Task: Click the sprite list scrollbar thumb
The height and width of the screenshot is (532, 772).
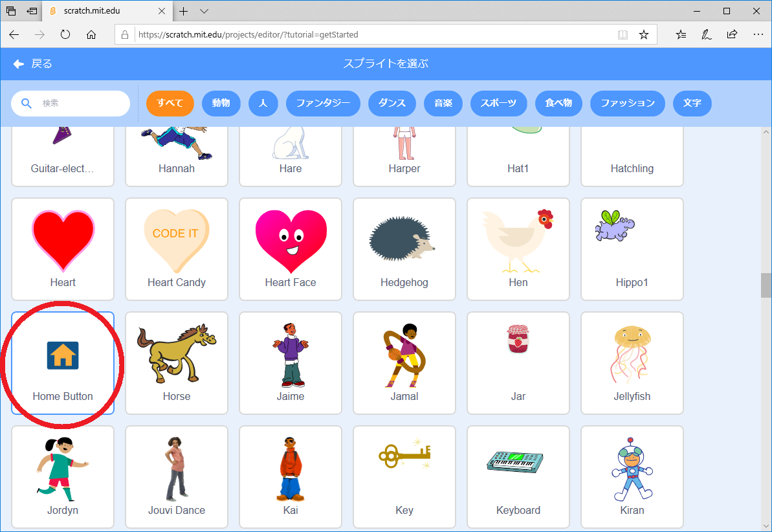Action: 766,285
